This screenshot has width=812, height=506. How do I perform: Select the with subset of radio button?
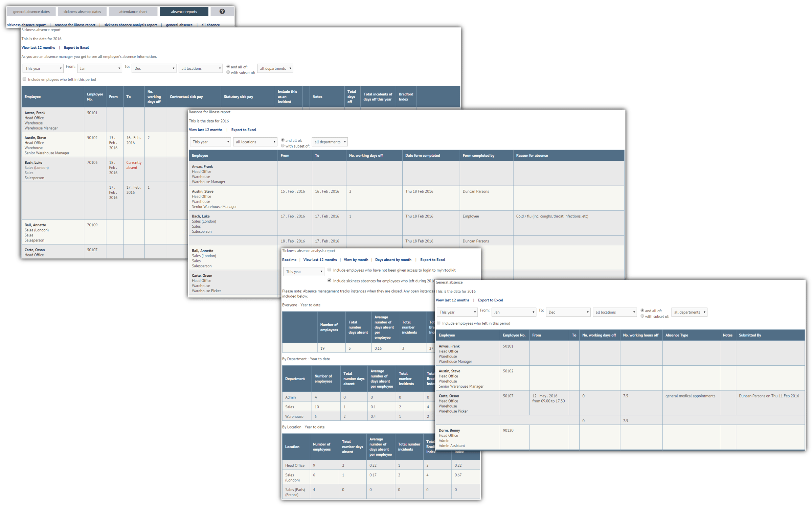point(228,72)
